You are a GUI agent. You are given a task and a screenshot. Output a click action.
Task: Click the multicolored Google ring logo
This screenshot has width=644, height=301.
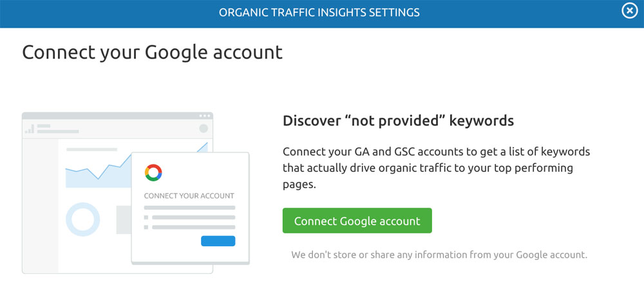point(154,172)
